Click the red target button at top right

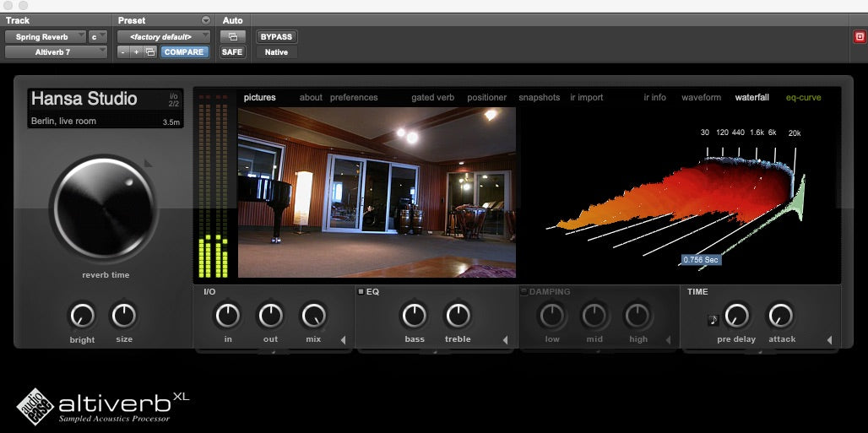860,37
